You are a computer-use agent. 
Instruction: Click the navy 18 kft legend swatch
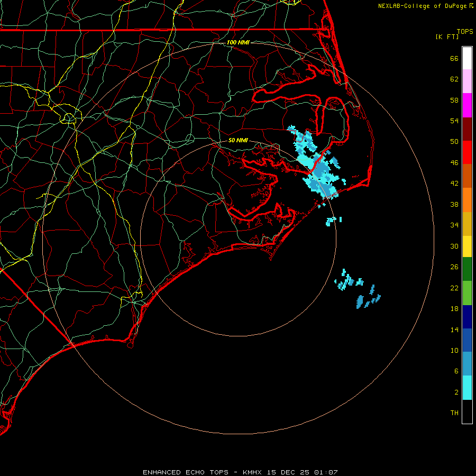[x=467, y=317]
